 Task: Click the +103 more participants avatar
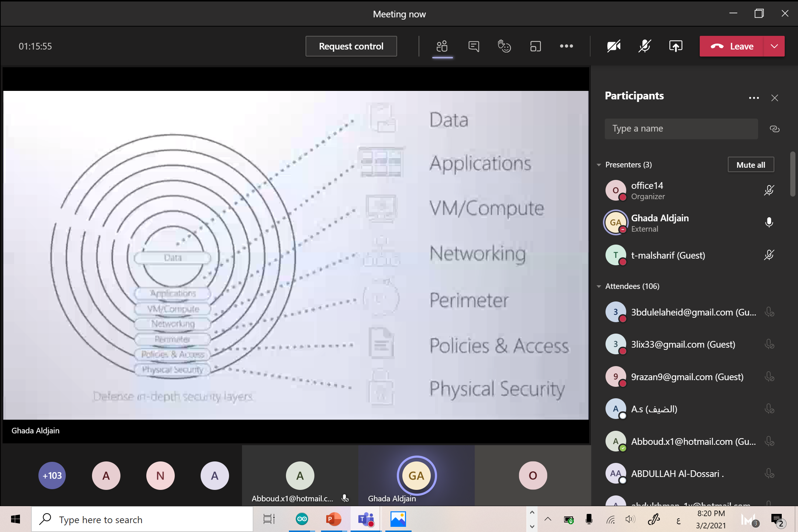(52, 475)
